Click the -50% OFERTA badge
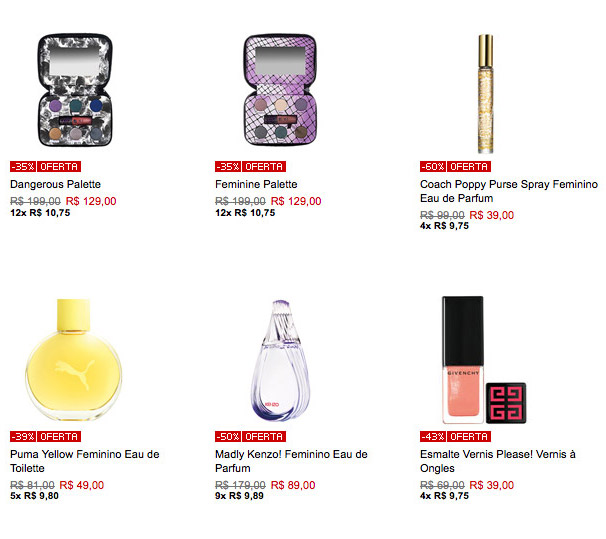This screenshot has width=606, height=539. pyautogui.click(x=250, y=437)
